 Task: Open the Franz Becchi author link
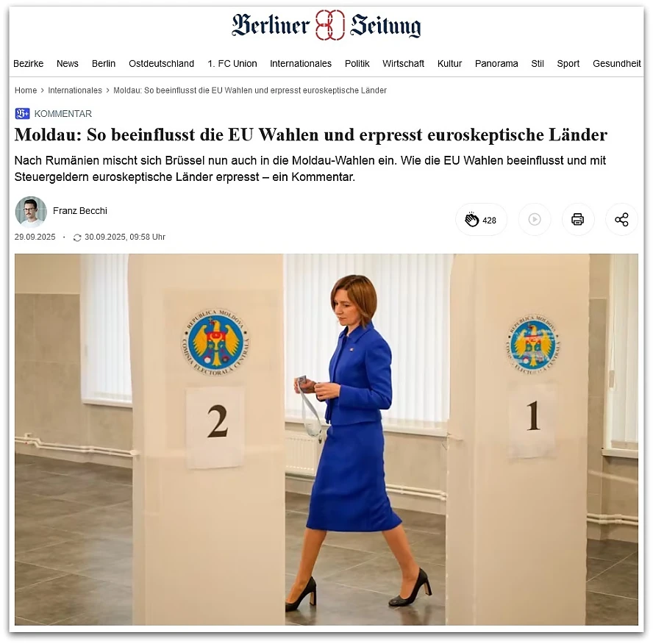[80, 211]
